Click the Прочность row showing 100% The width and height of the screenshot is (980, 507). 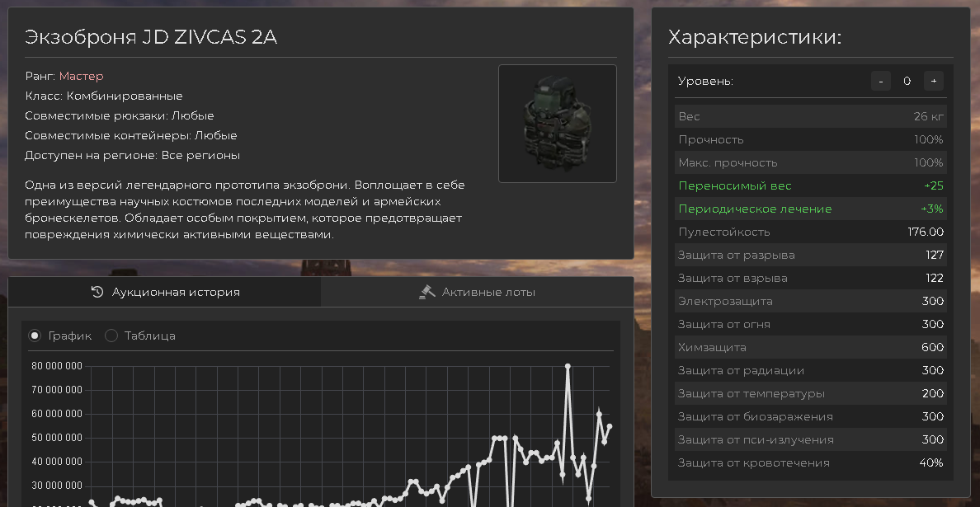[x=811, y=139]
